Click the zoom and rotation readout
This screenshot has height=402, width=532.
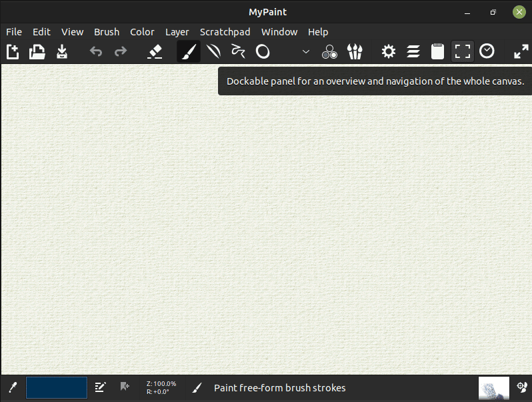click(161, 387)
